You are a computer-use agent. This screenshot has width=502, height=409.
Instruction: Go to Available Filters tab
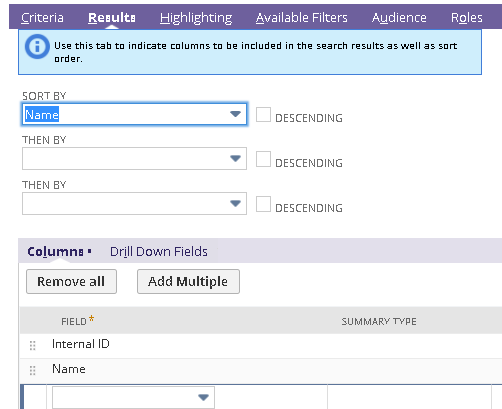(x=302, y=18)
